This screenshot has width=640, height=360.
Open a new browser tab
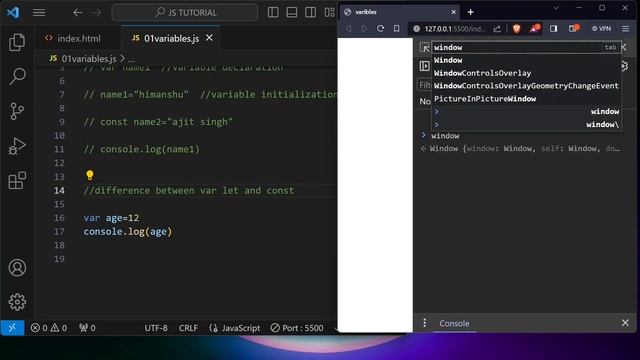(471, 12)
